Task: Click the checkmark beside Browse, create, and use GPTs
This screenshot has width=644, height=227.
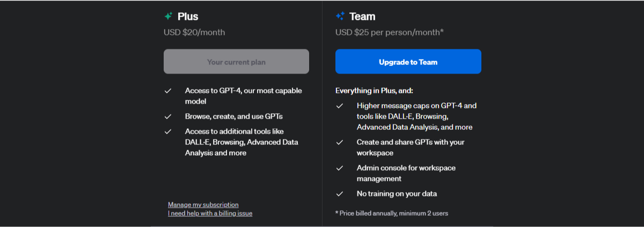Action: coord(168,116)
